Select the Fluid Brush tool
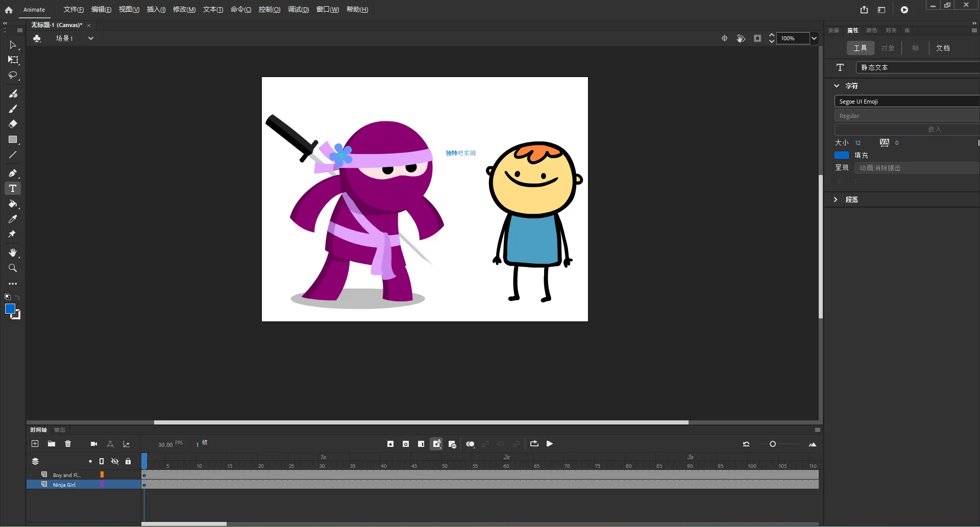This screenshot has width=980, height=527. tap(13, 93)
